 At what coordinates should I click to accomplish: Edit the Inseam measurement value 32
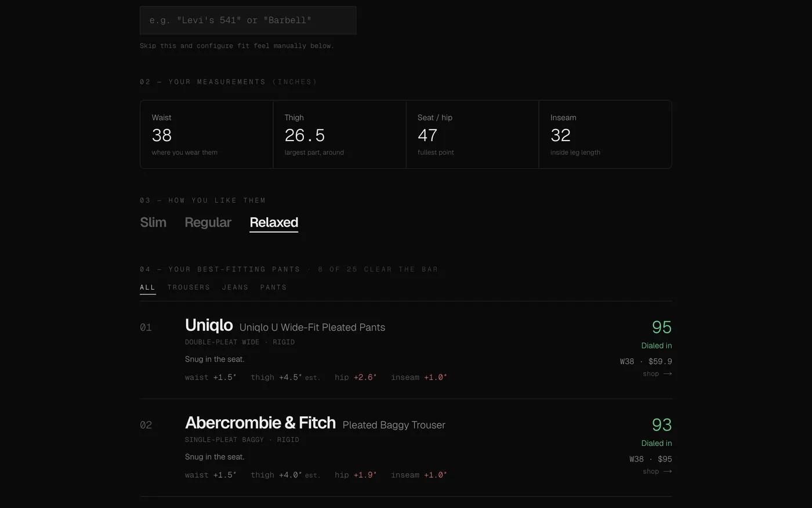[x=560, y=135]
